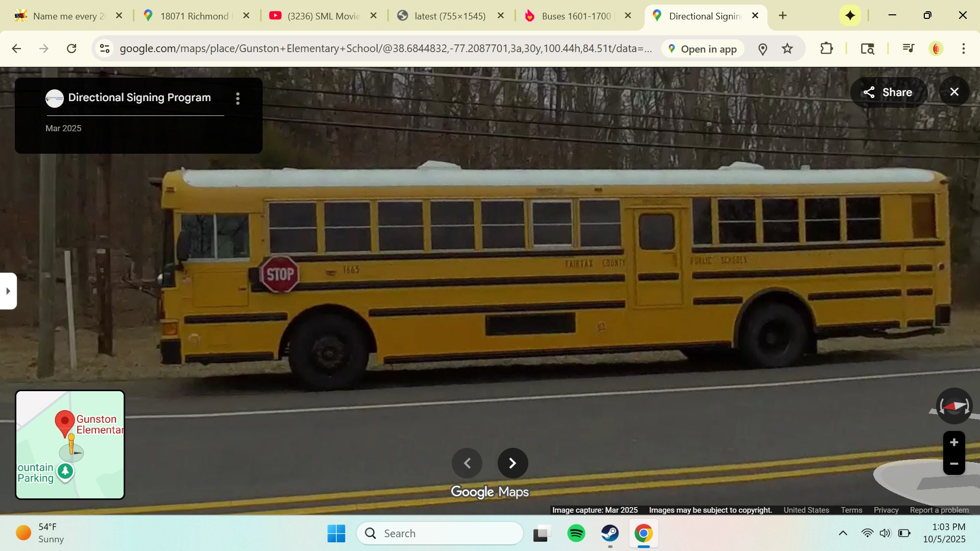
Task: Open the battery status icon
Action: pos(904,534)
